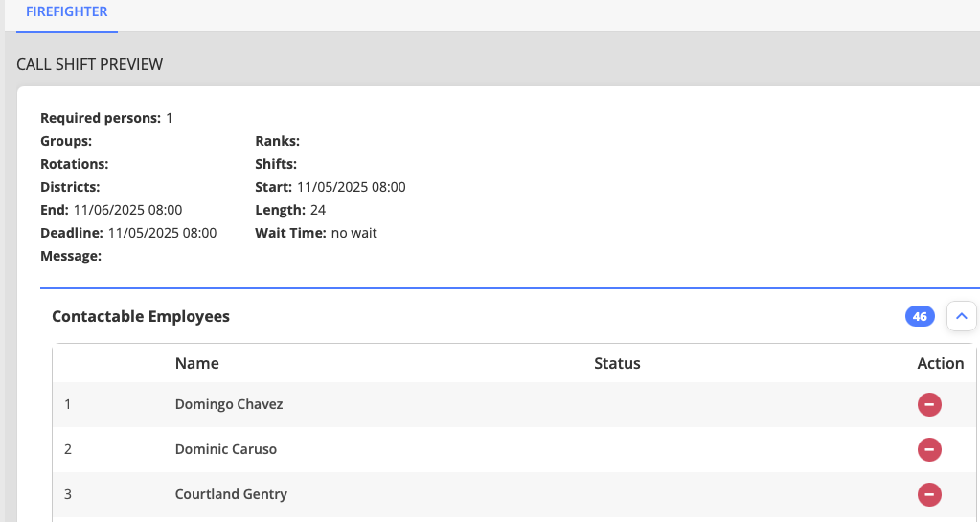Click the red minus icon for Dominic Caruso
Image resolution: width=980 pixels, height=522 pixels.
[x=929, y=449]
